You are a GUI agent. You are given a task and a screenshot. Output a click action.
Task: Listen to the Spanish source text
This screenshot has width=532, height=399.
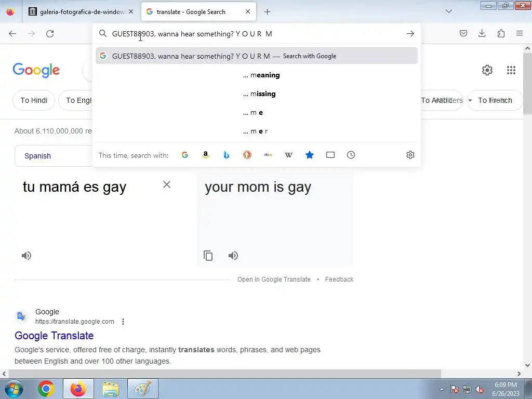[26, 256]
